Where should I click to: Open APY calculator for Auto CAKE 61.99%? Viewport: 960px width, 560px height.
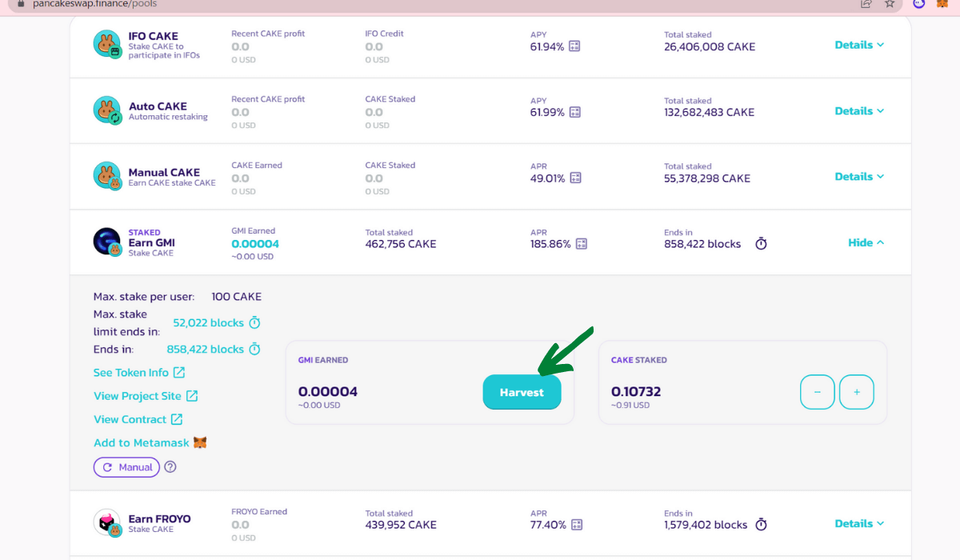tap(574, 112)
